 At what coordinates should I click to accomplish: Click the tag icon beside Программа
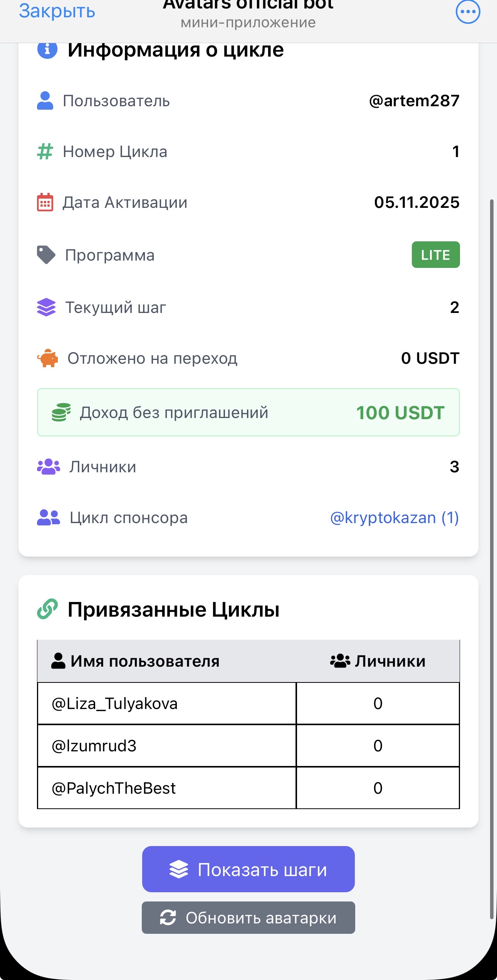pyautogui.click(x=46, y=255)
